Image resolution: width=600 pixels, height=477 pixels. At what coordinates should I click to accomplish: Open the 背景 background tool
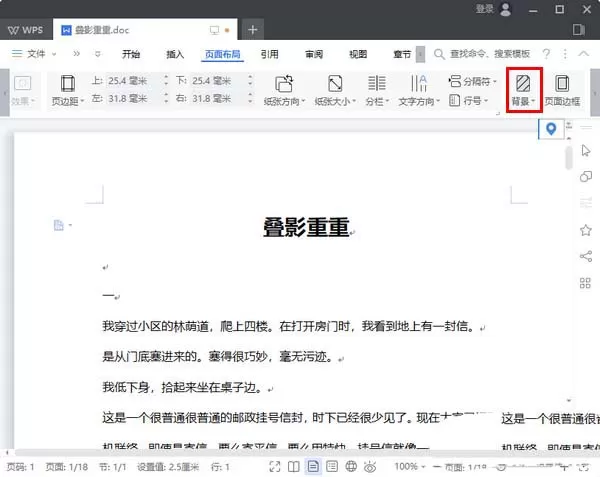point(523,90)
